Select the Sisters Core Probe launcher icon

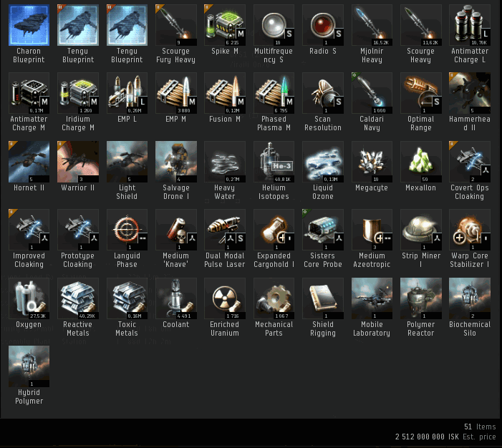[323, 230]
